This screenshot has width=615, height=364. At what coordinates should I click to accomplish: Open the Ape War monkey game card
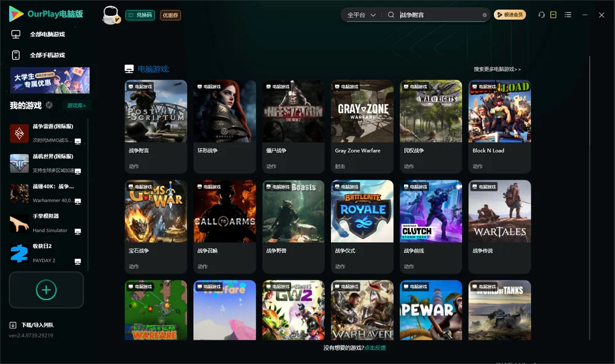point(430,310)
